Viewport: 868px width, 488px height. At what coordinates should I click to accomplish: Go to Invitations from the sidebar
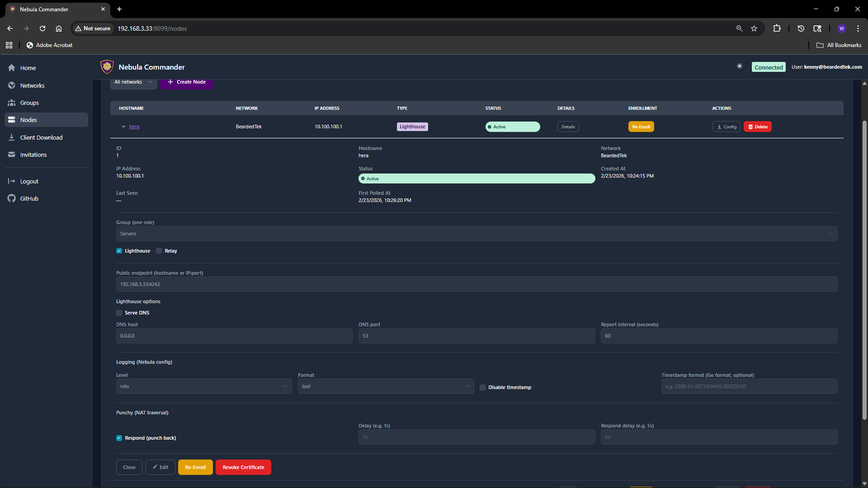[x=33, y=155]
